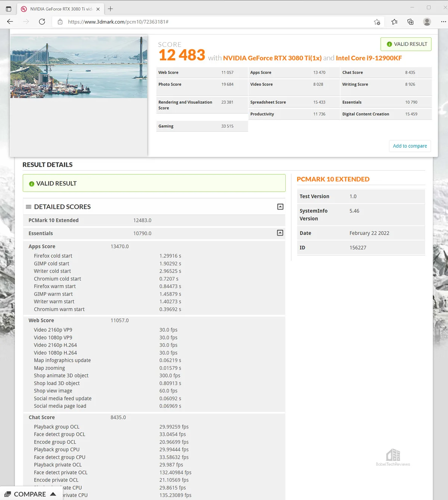Click the Chromium warm start row
The height and width of the screenshot is (500, 448).
point(154,309)
